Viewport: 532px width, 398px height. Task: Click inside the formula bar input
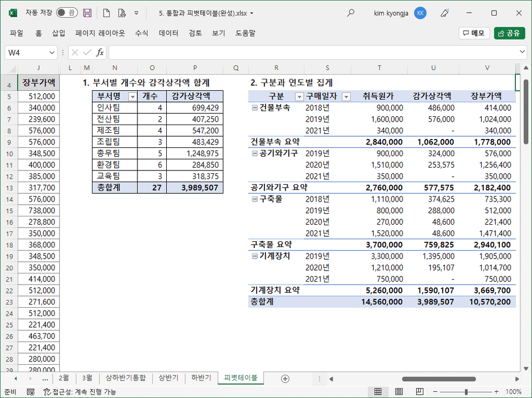pyautogui.click(x=313, y=53)
